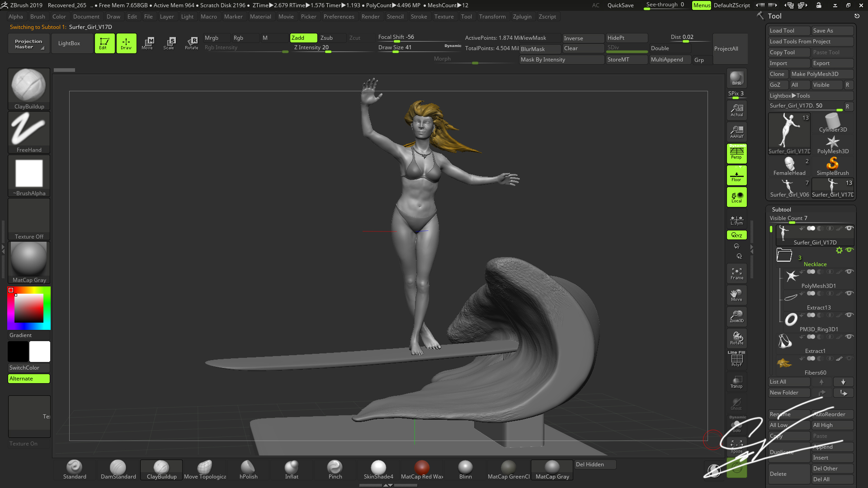
Task: Click the Frame view icon
Action: 736,273
